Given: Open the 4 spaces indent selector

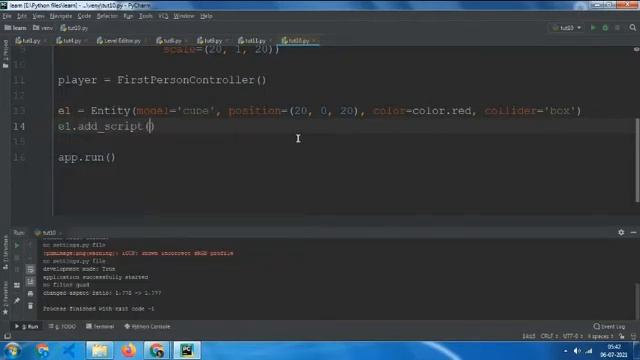Looking at the screenshot, I should coord(600,336).
